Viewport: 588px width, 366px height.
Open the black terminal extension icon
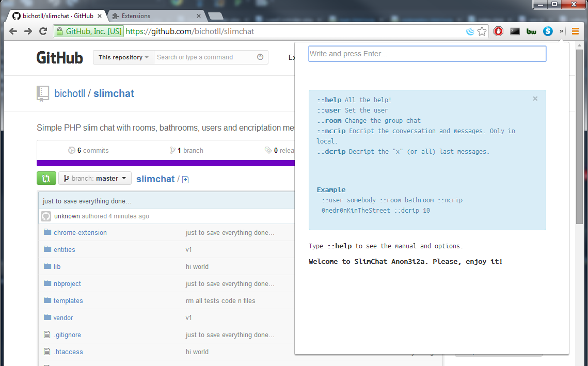pyautogui.click(x=515, y=31)
